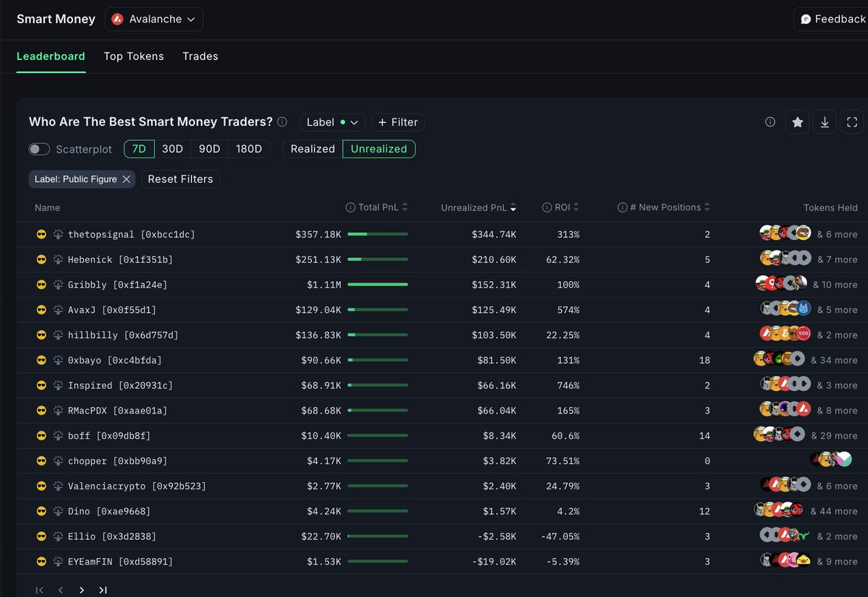Open info icon next to the leaderboard title
This screenshot has width=868, height=597.
tap(282, 122)
